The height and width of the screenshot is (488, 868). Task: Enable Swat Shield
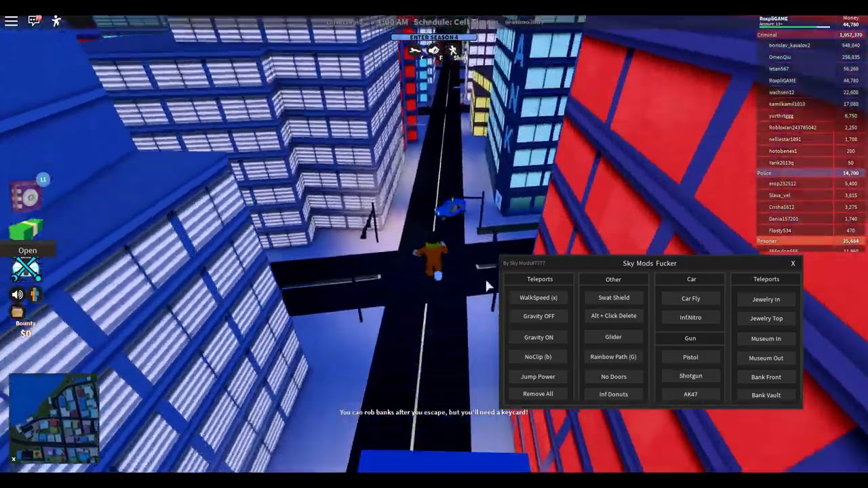[614, 298]
